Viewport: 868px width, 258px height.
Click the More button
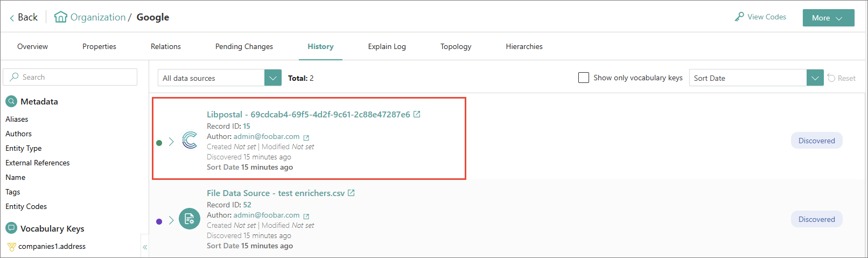click(828, 18)
